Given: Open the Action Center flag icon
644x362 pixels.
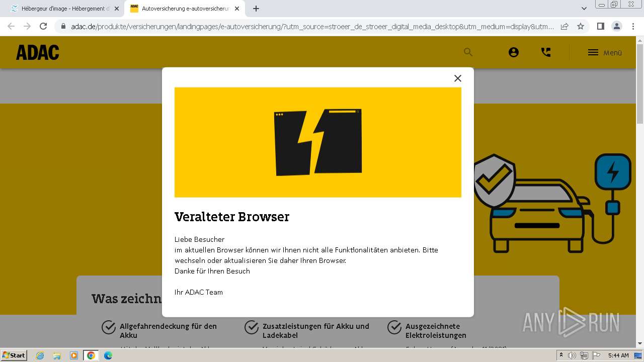Looking at the screenshot, I should pyautogui.click(x=595, y=355).
